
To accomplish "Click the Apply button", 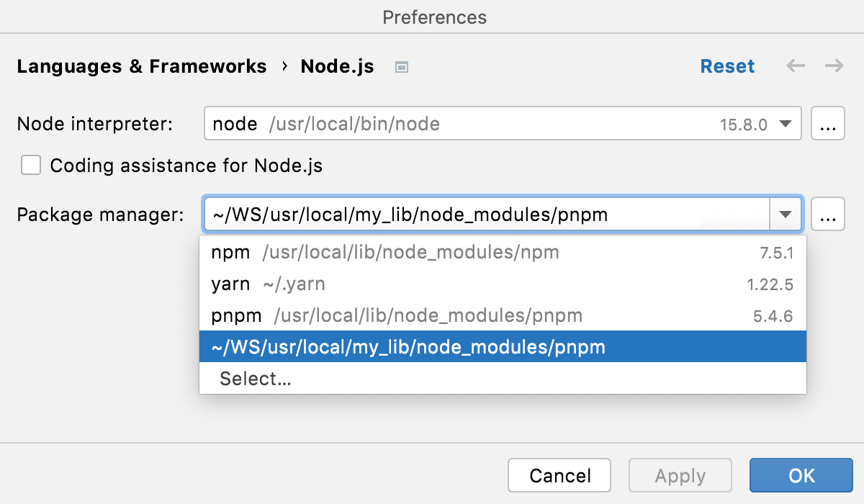I will click(680, 475).
